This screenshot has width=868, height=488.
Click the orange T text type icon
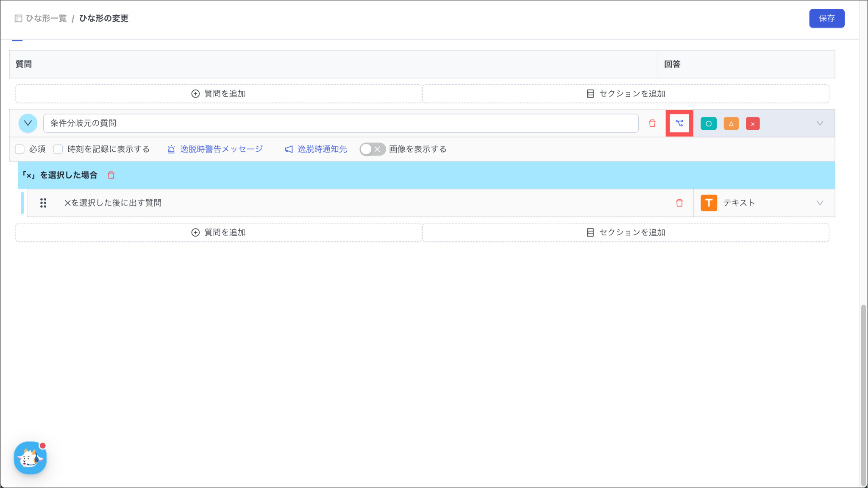point(709,203)
